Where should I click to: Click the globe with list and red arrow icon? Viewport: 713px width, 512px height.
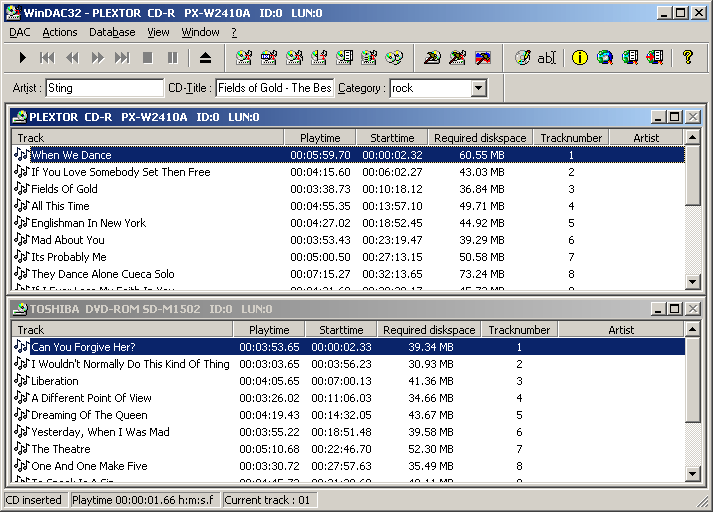click(655, 58)
